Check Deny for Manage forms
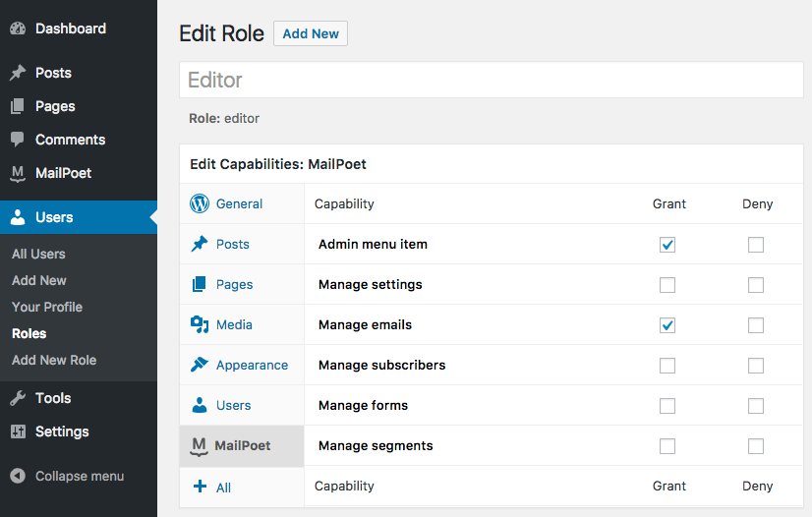Screen dimensions: 812x517 tap(756, 406)
